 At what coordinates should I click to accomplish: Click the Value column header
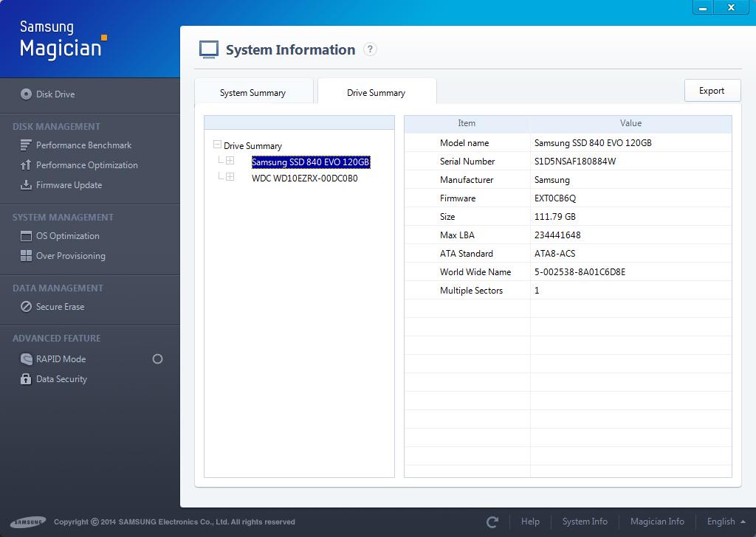click(x=630, y=123)
